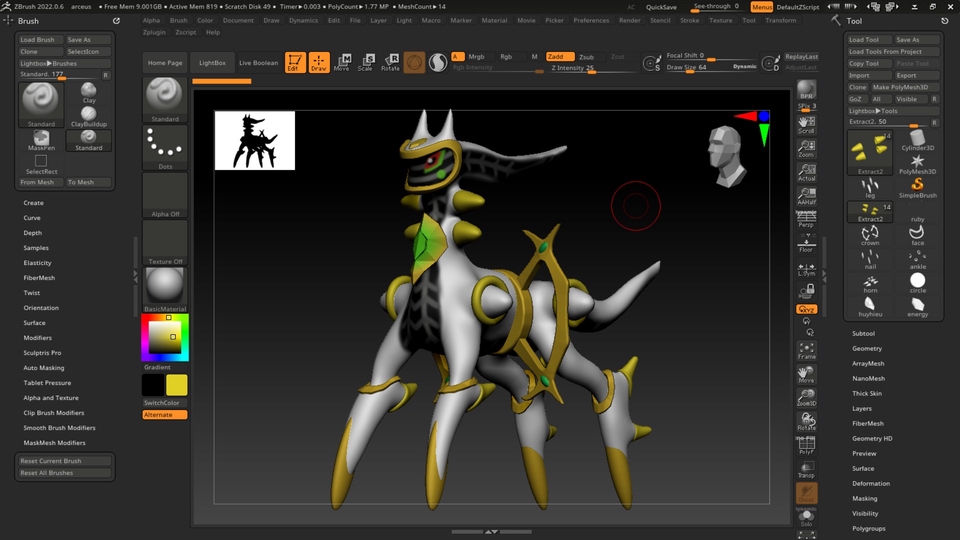960x540 pixels.
Task: Expand the Masking section in Tool
Action: [864, 498]
